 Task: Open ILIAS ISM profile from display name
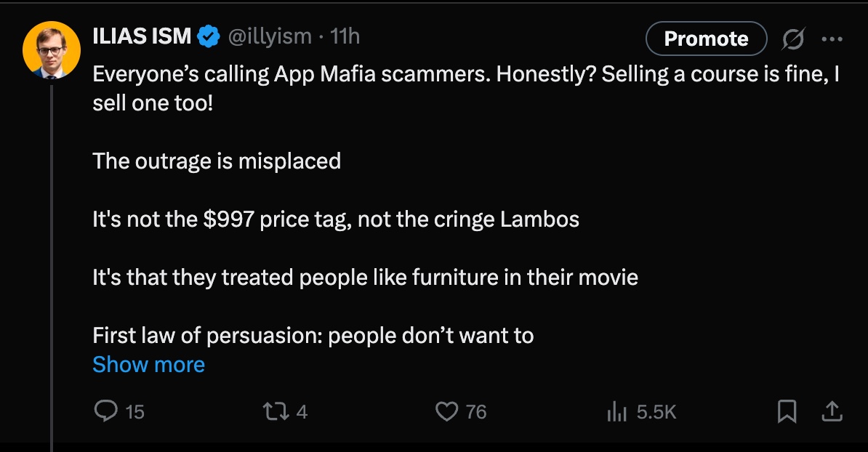pos(142,36)
